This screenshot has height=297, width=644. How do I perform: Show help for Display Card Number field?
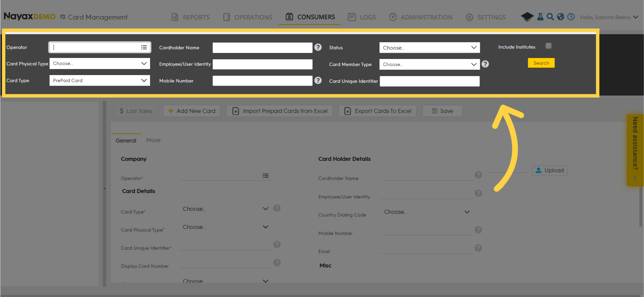tap(277, 263)
